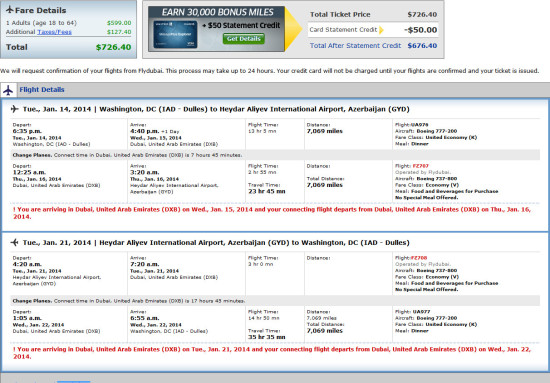Viewport: 550px width, 383px height.
Task: Click the $726.40 total fare amount
Action: pos(114,47)
